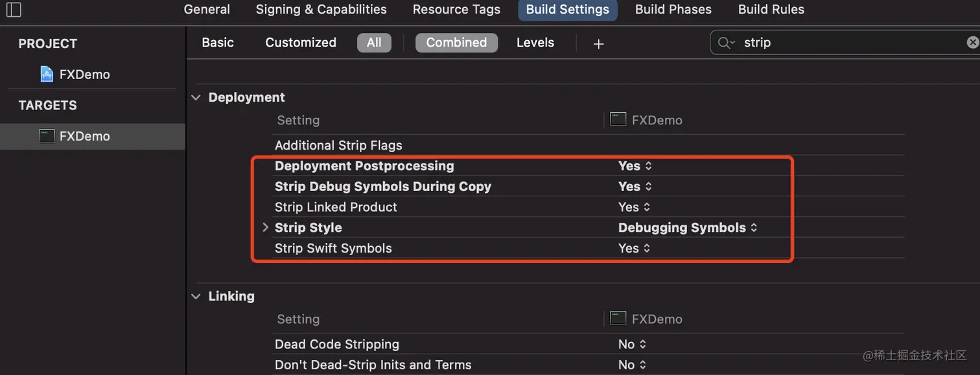Click the FXDemo target icon in sidebar
The width and height of the screenshot is (980, 375).
pyautogui.click(x=47, y=136)
